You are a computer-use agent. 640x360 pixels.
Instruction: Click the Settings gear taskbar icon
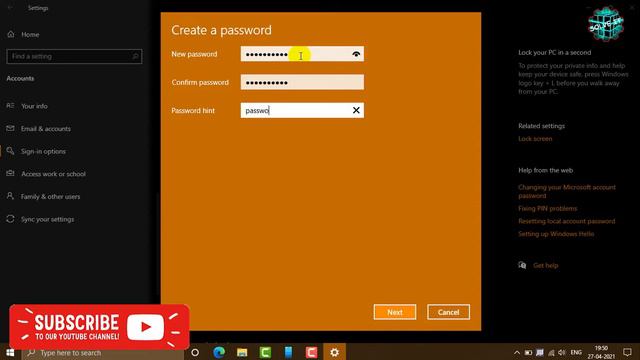point(334,352)
